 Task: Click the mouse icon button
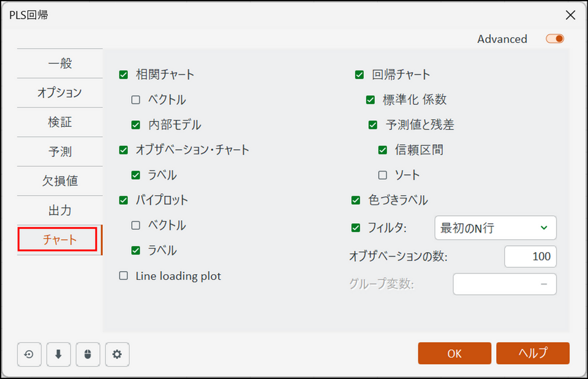[88, 354]
